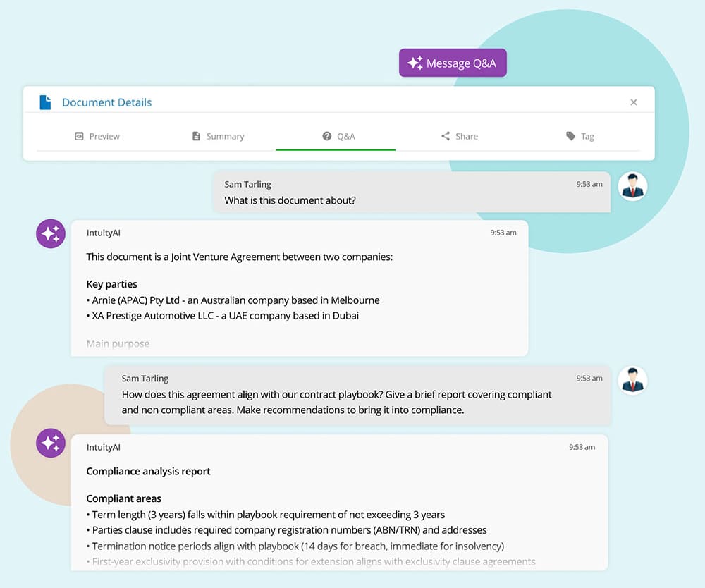This screenshot has width=705, height=588.
Task: Go to the Share tab
Action: tap(459, 136)
